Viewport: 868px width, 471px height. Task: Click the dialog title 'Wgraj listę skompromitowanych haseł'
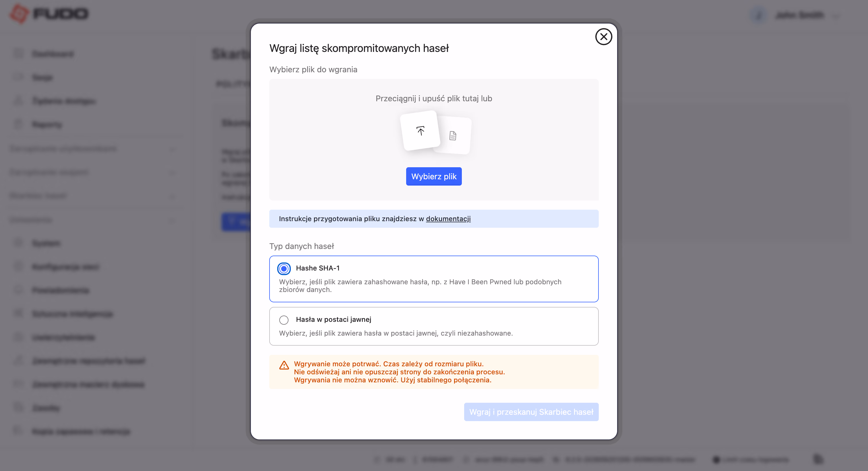(359, 48)
